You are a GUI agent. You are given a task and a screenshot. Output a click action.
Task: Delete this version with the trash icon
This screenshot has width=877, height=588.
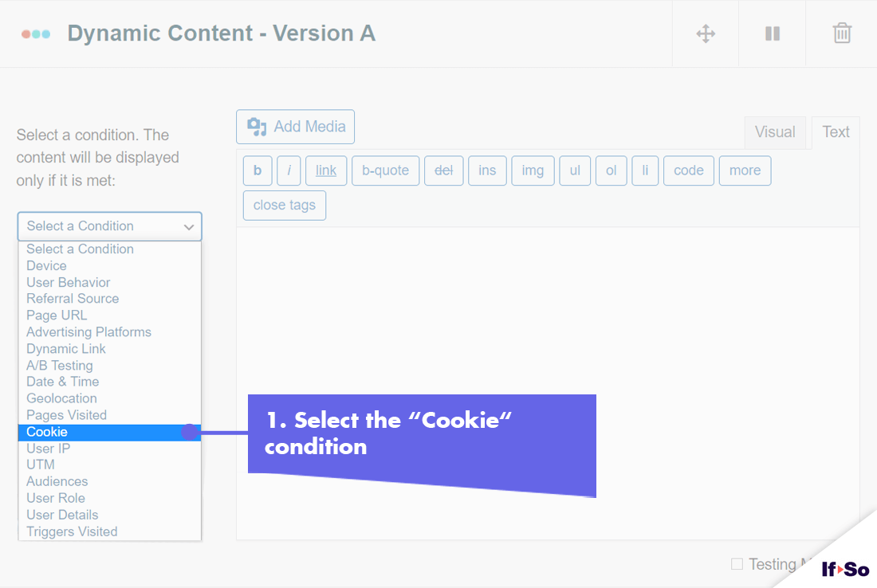841,33
